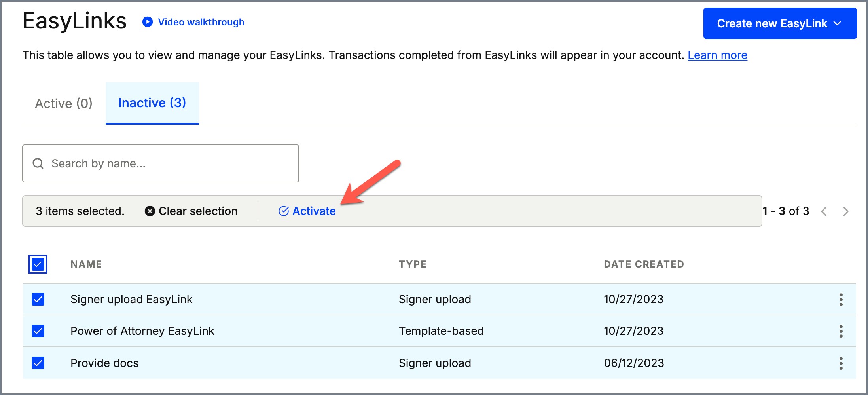Screen dimensions: 868x395
Task: Click the '1 - 3 of 3' pagination text
Action: point(786,211)
